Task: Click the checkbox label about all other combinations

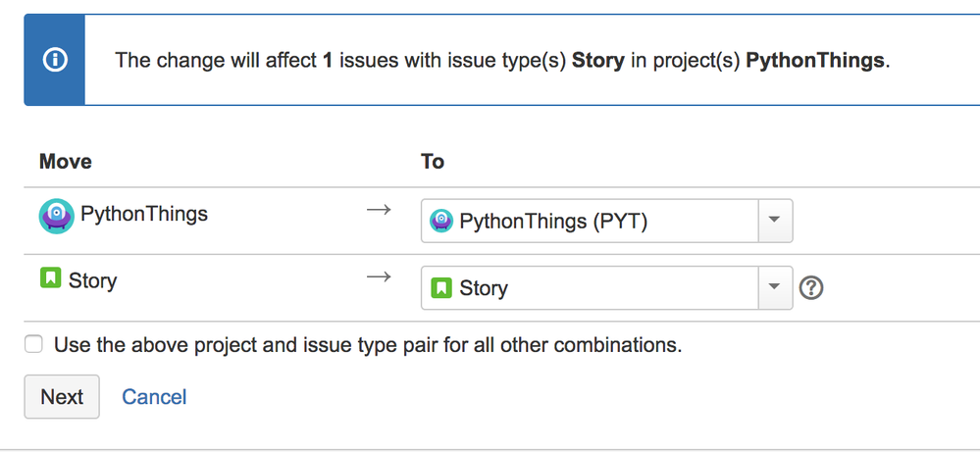Action: 368,344
